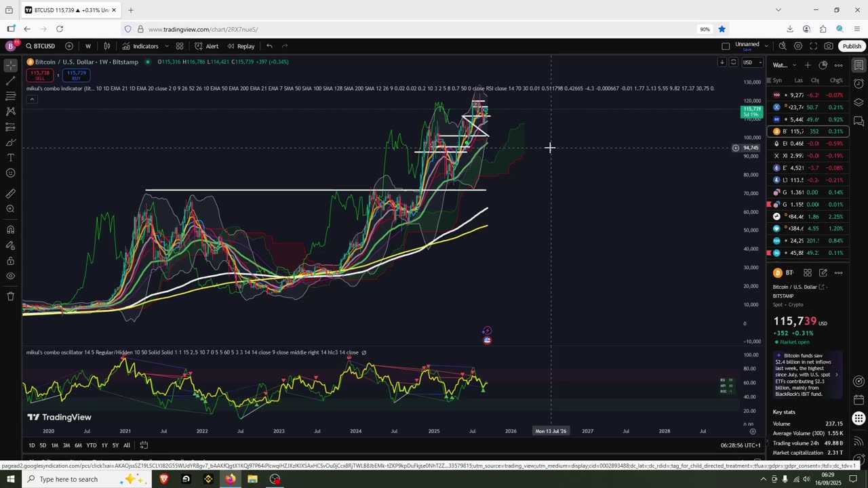This screenshot has height=488, width=868.
Task: Open the quick search icon
Action: coord(782,46)
